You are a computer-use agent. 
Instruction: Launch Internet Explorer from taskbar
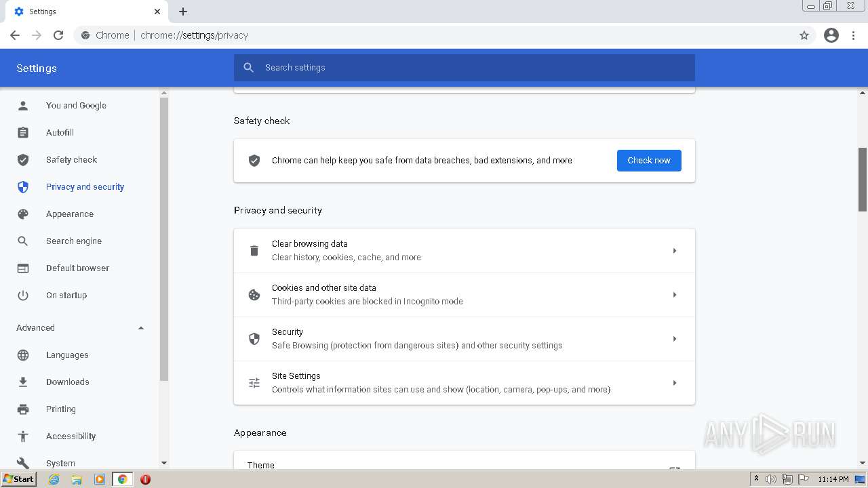[x=54, y=479]
